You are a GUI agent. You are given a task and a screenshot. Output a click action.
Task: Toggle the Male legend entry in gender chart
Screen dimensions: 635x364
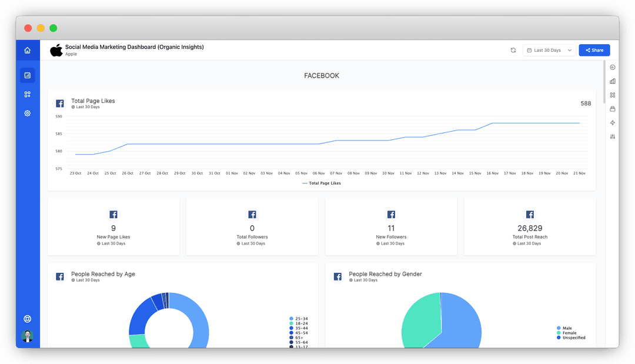point(564,328)
